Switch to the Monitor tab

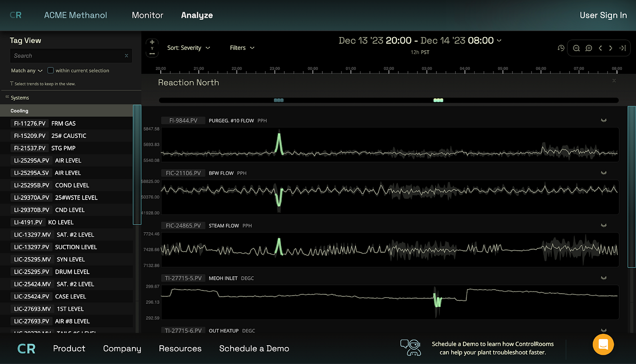[148, 15]
